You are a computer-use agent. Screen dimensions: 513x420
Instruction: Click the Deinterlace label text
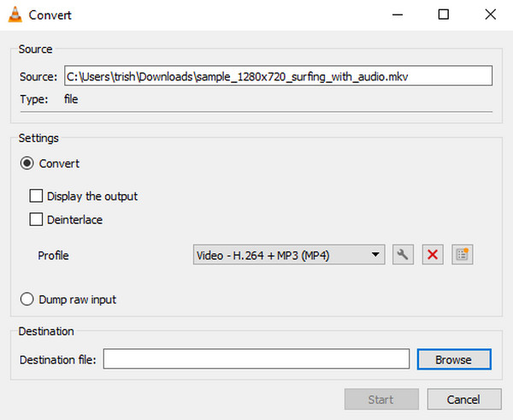pos(74,220)
